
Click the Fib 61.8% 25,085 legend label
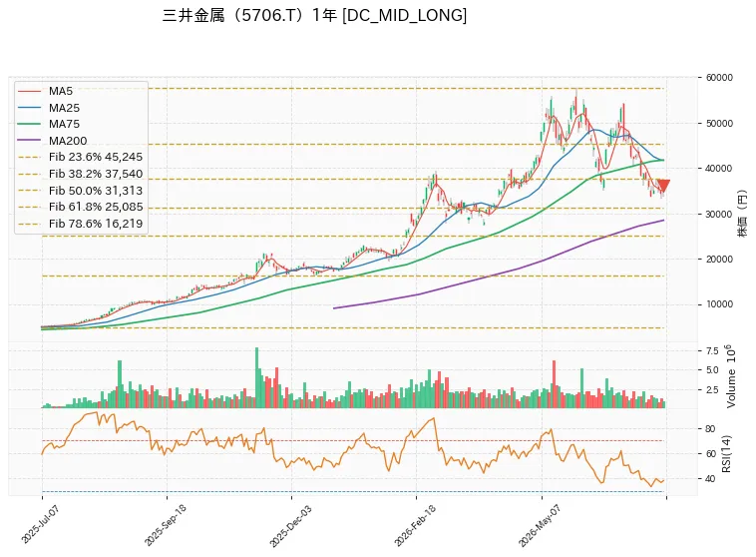click(x=96, y=207)
